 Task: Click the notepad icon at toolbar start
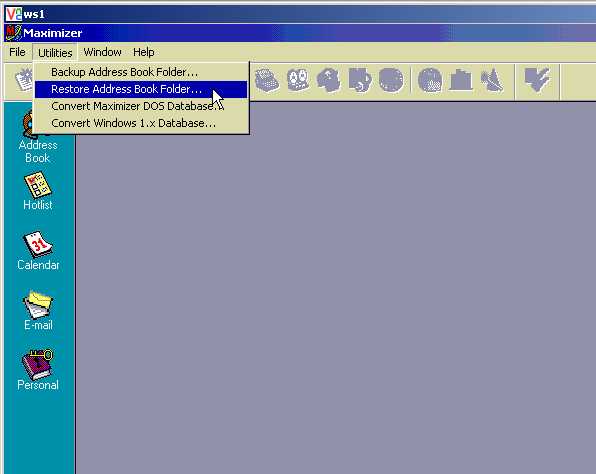point(24,80)
